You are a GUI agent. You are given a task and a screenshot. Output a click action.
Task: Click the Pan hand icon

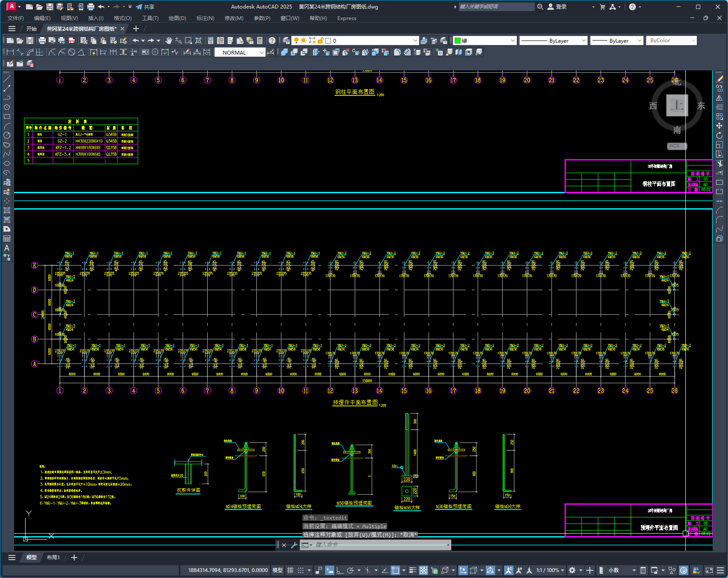click(x=169, y=41)
